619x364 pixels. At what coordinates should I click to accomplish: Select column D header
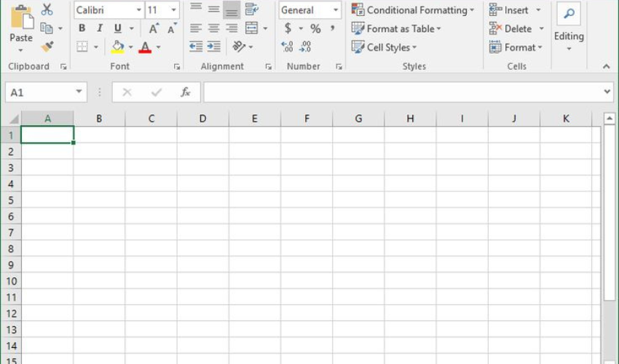202,119
